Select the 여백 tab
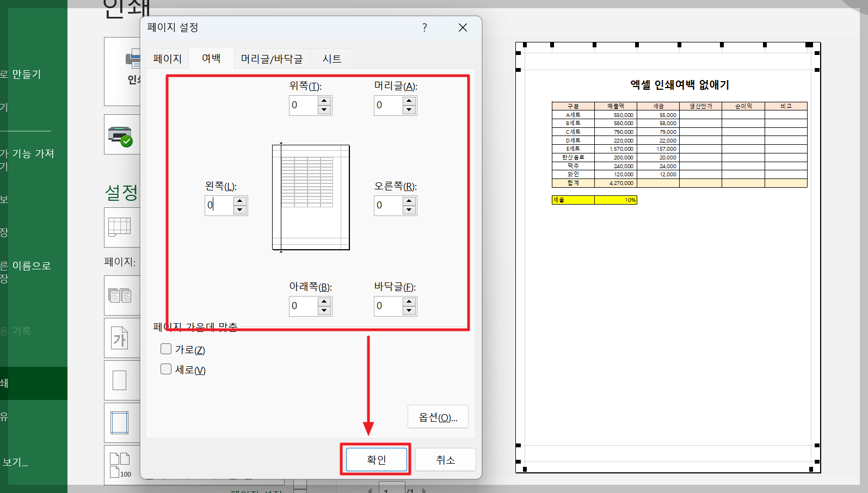Screen dimensions: 868x493 211,58
